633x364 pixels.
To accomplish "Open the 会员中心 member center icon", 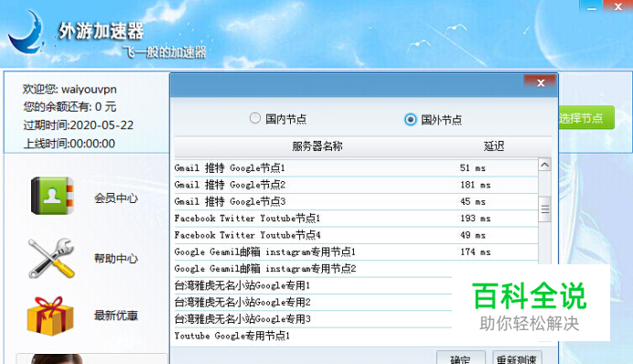I will point(52,196).
